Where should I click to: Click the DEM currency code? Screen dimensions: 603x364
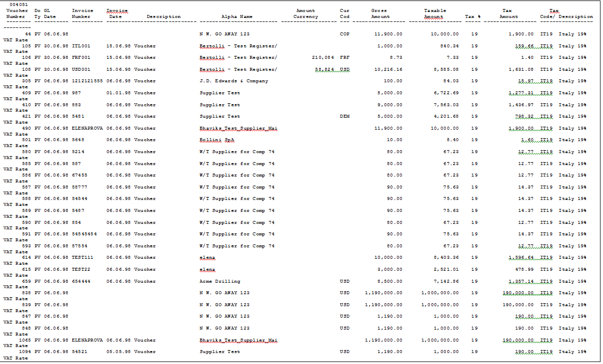coord(344,117)
